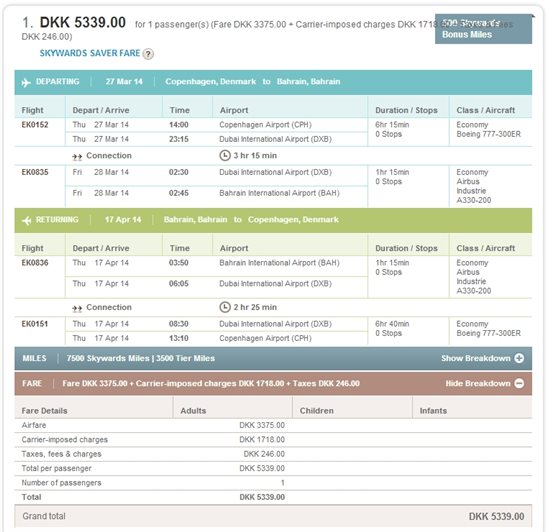This screenshot has height=532, width=550.
Task: Click the Total per passenger row label
Action: coord(56,468)
